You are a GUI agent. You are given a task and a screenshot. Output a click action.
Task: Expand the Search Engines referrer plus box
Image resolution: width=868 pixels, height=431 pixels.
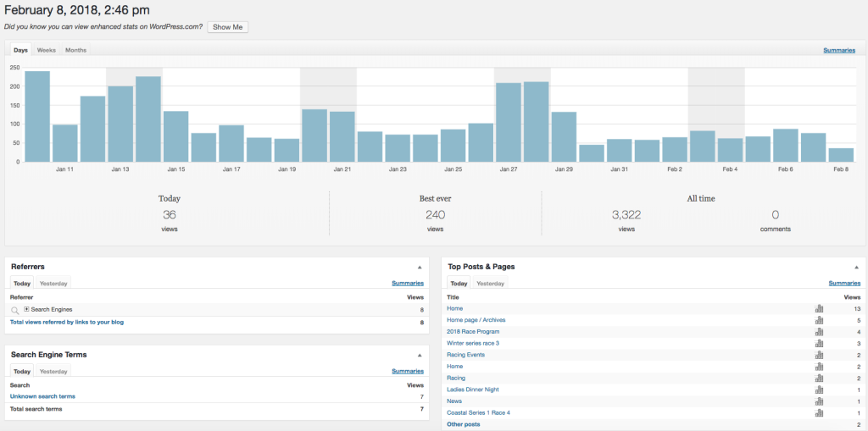pos(26,310)
